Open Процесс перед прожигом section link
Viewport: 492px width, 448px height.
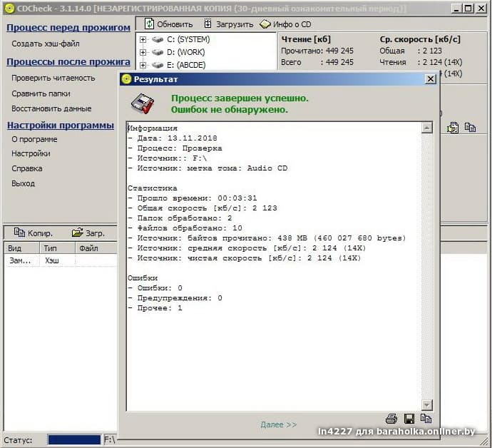[68, 28]
